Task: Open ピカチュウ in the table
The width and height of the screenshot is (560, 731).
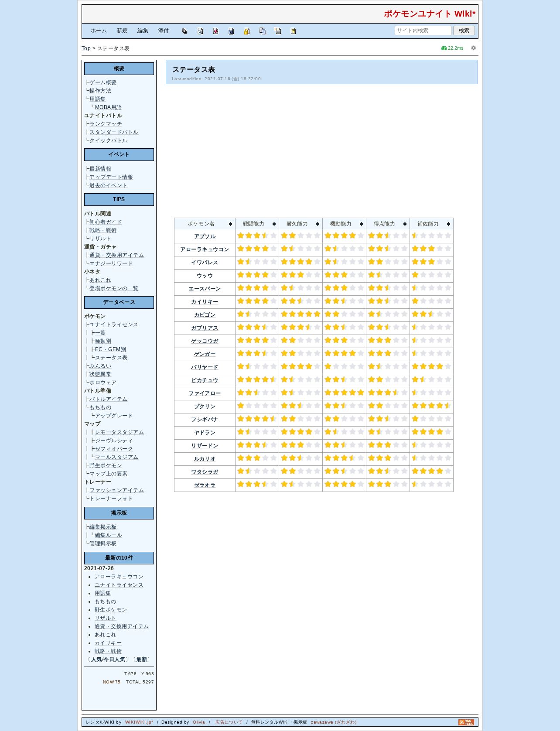Action: click(x=205, y=380)
